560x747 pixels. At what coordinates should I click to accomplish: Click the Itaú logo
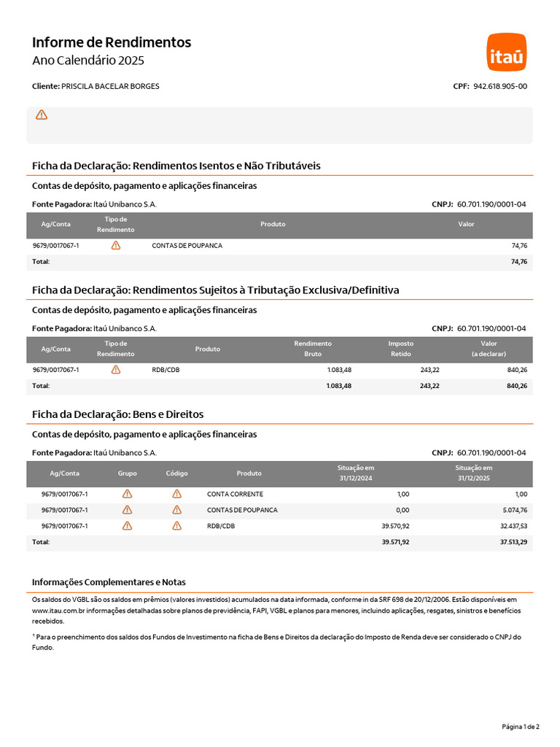pos(507,52)
